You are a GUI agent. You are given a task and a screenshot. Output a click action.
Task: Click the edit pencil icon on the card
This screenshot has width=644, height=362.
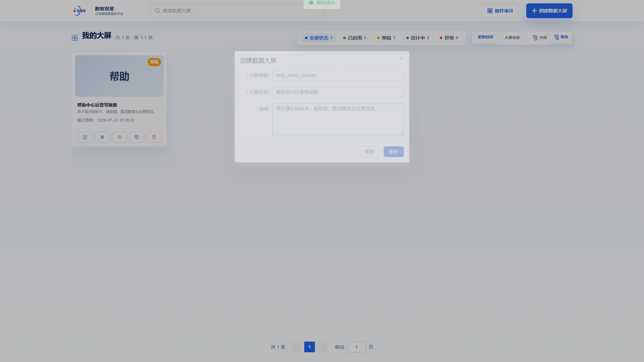pos(85,137)
